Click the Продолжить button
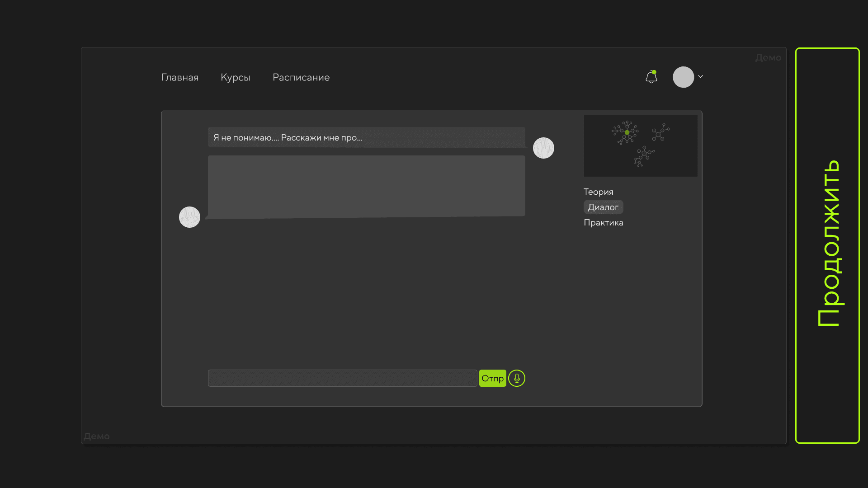This screenshot has height=488, width=868. (827, 245)
